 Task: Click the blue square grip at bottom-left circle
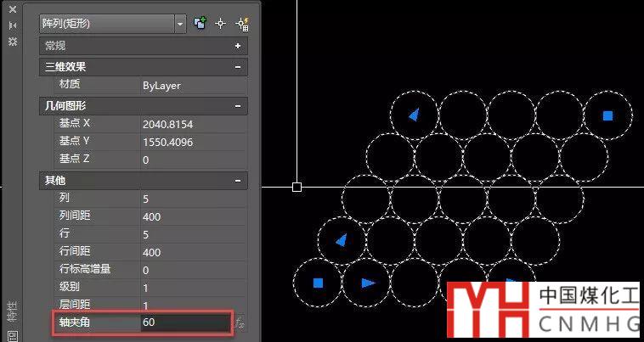pos(319,283)
